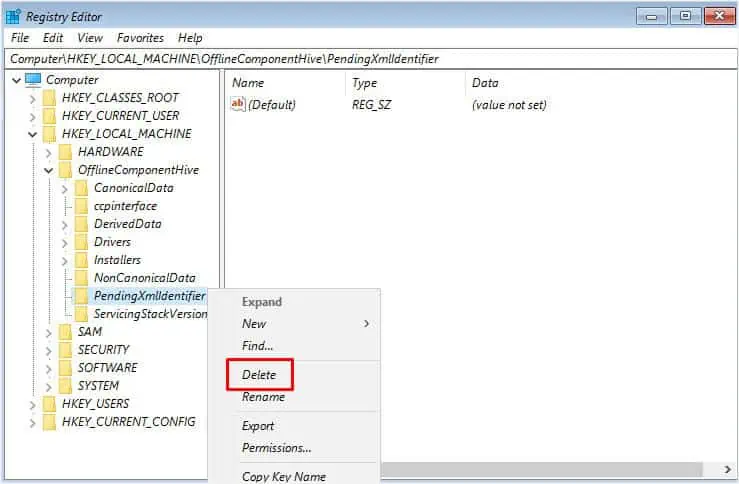Click the PendingXmlIdentifier folder icon
This screenshot has width=739, height=484.
[x=81, y=296]
